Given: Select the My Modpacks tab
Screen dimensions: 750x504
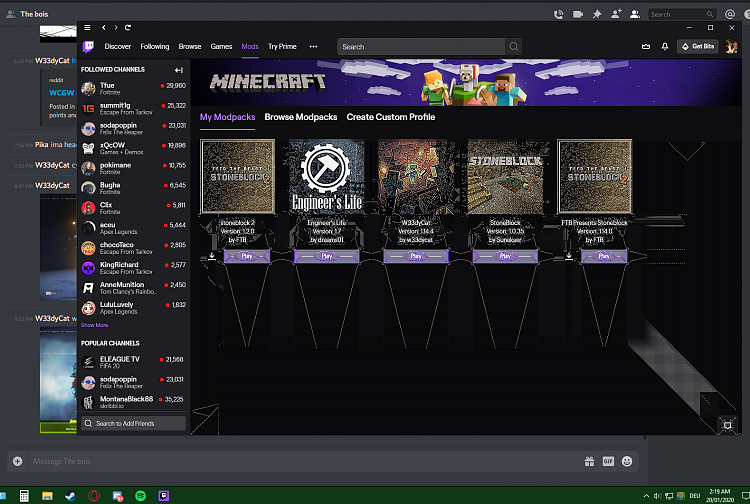Looking at the screenshot, I should click(x=227, y=117).
